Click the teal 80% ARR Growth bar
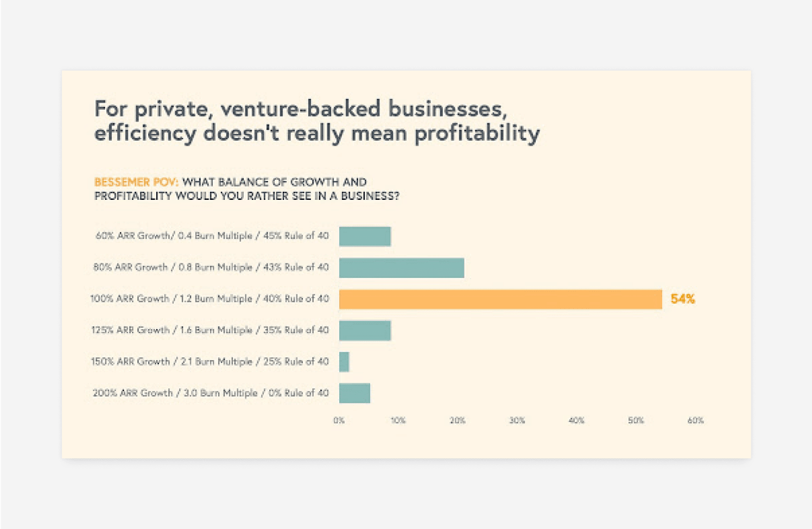 pos(401,268)
